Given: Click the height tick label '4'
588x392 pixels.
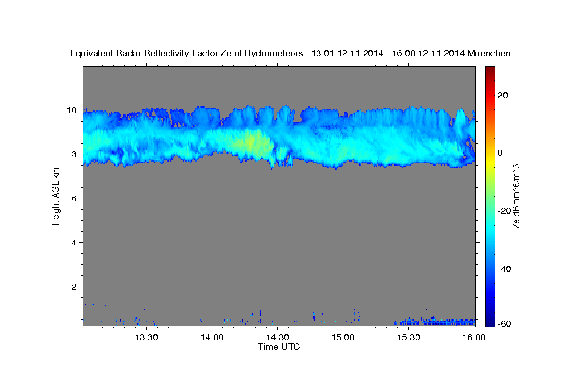Looking at the screenshot, I should (73, 242).
